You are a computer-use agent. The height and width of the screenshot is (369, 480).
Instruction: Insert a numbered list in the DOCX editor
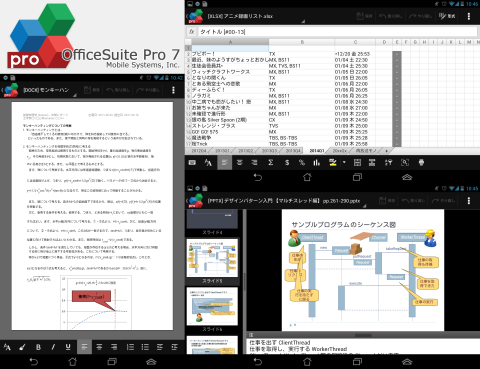click(130, 347)
